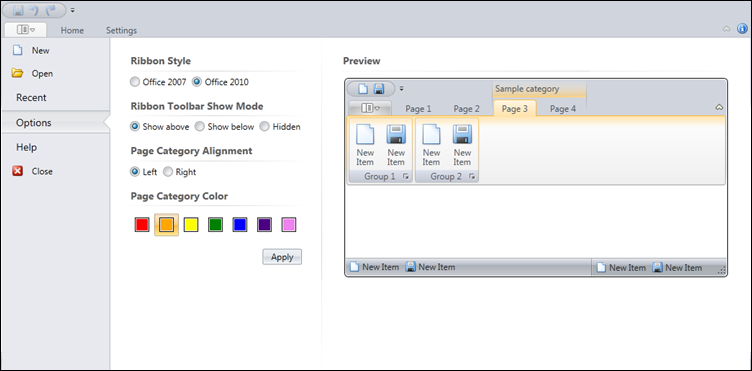Open the Recent section
This screenshot has width=752, height=371.
[x=31, y=98]
